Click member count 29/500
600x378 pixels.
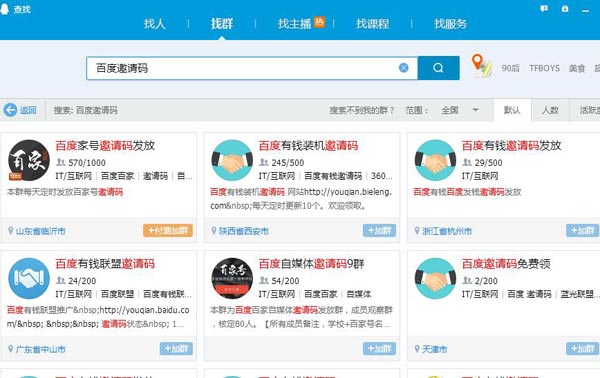[x=488, y=163]
